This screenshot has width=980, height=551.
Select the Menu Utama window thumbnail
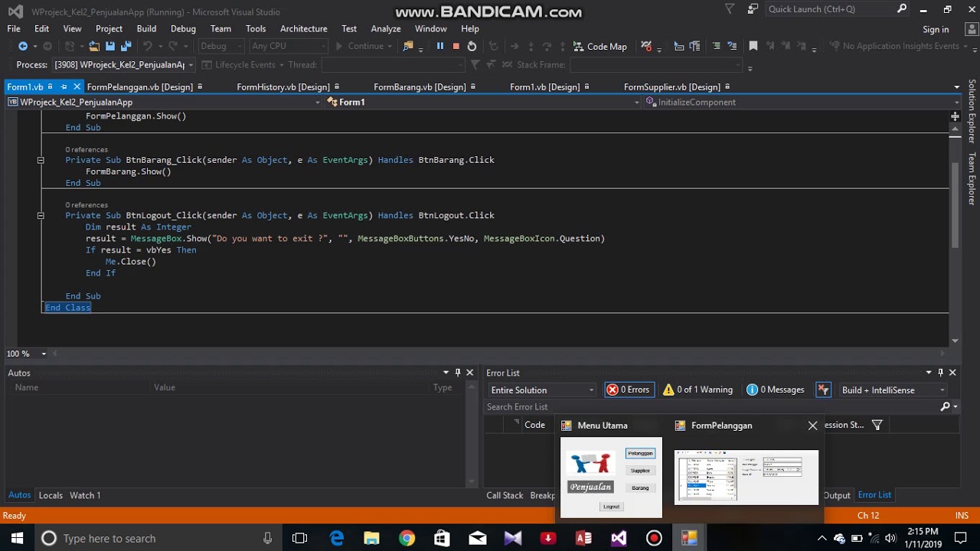[x=611, y=478]
